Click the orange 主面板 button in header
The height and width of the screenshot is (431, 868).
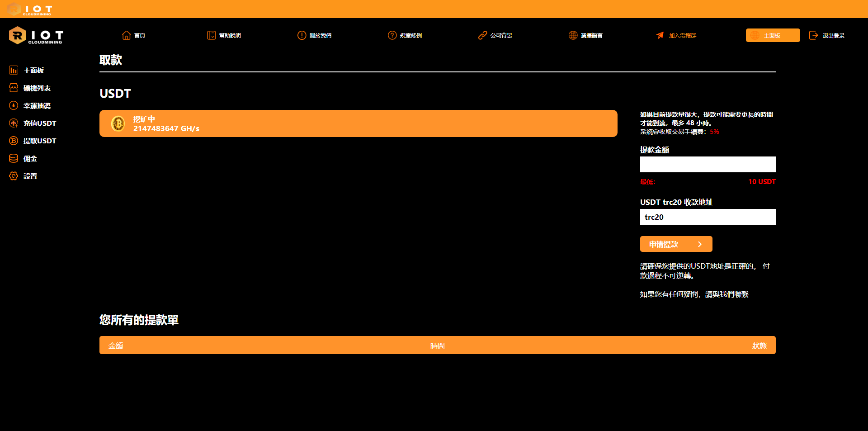coord(773,35)
